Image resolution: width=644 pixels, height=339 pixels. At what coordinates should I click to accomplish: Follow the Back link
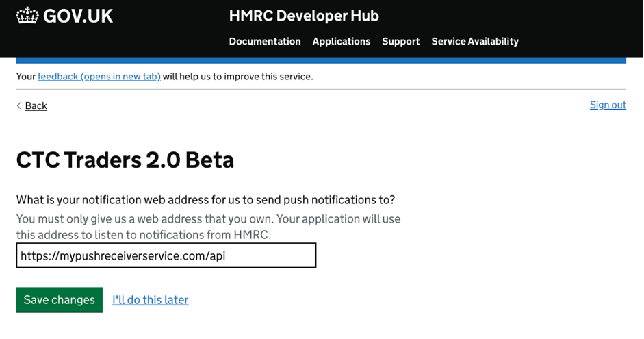point(36,105)
